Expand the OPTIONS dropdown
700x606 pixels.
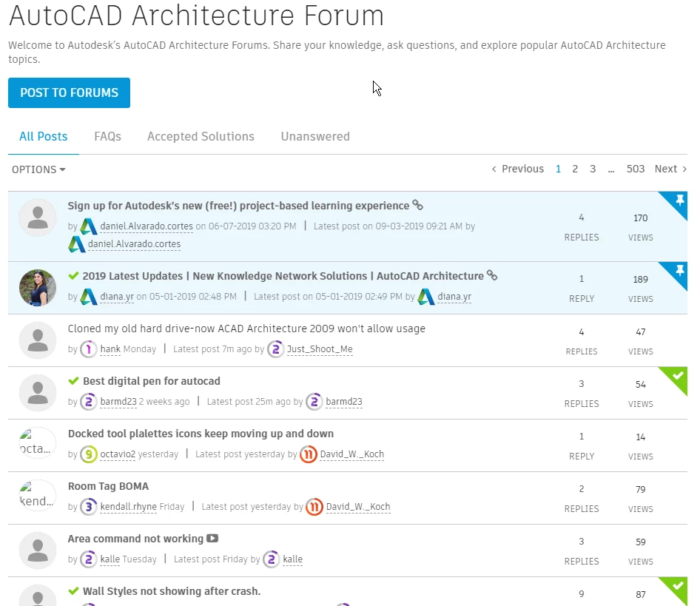(38, 169)
